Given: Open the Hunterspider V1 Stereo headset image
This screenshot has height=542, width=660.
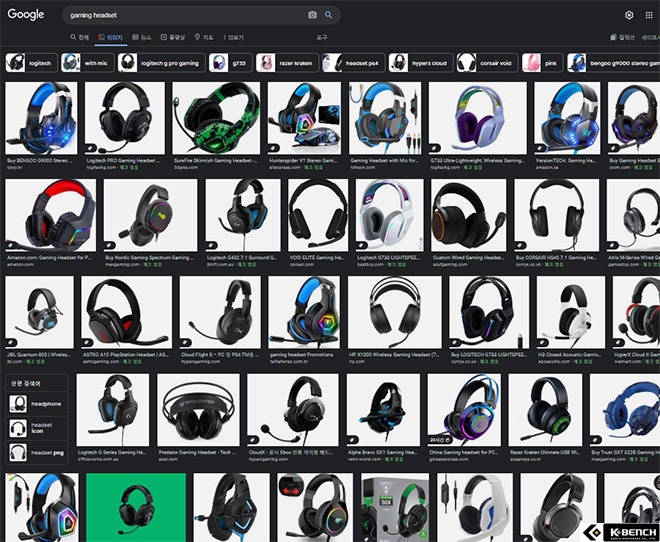Looking at the screenshot, I should (304, 118).
